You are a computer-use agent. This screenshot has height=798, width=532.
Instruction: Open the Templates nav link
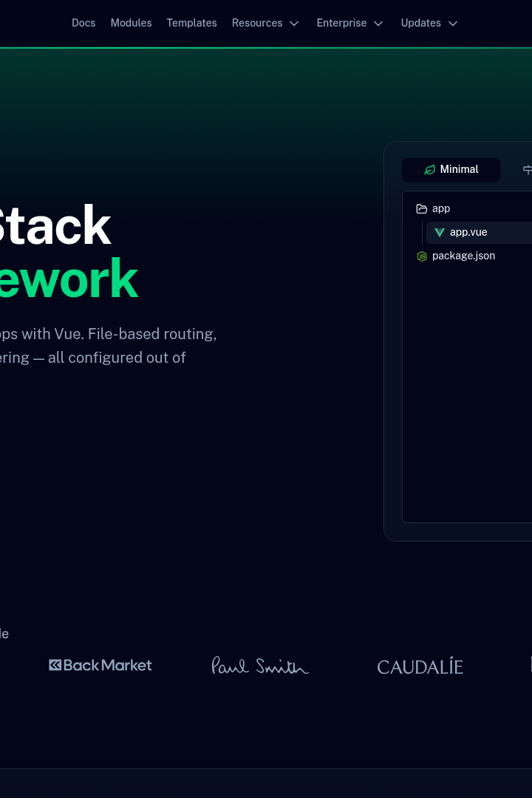click(x=191, y=23)
